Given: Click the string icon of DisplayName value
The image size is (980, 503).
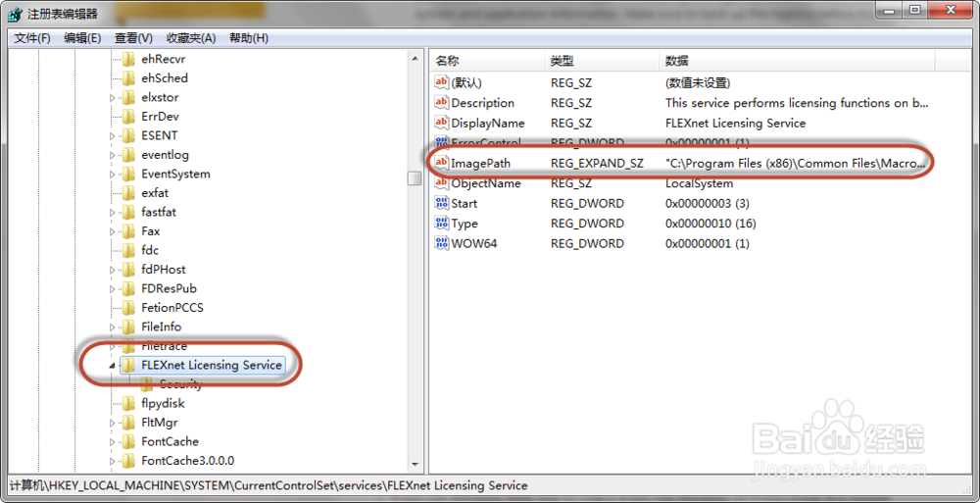Looking at the screenshot, I should (x=442, y=123).
